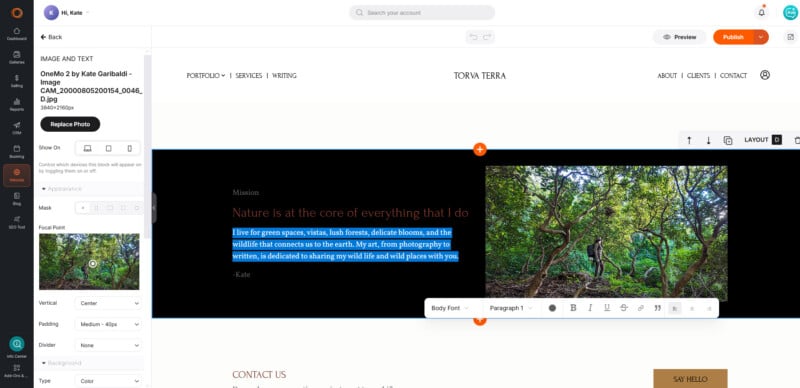800x388 pixels.
Task: Click the SAY HELLO button
Action: coord(690,379)
